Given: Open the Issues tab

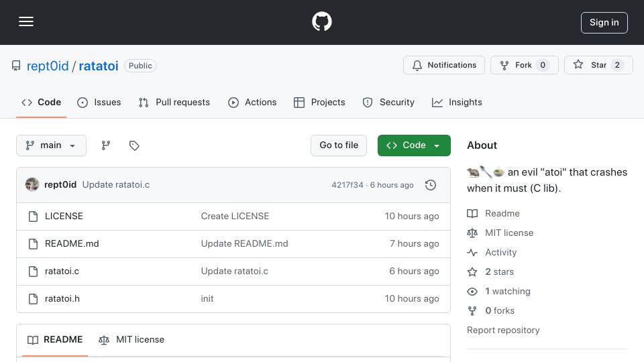Looking at the screenshot, I should click(x=99, y=102).
